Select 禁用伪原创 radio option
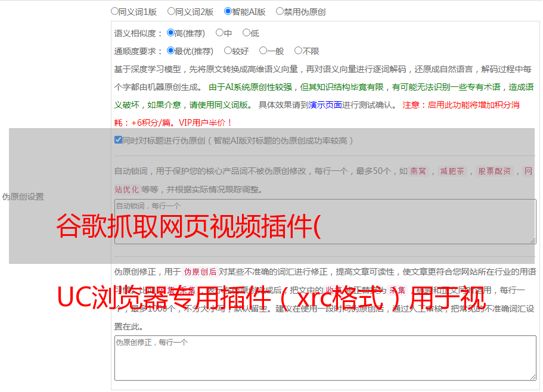 [280, 11]
